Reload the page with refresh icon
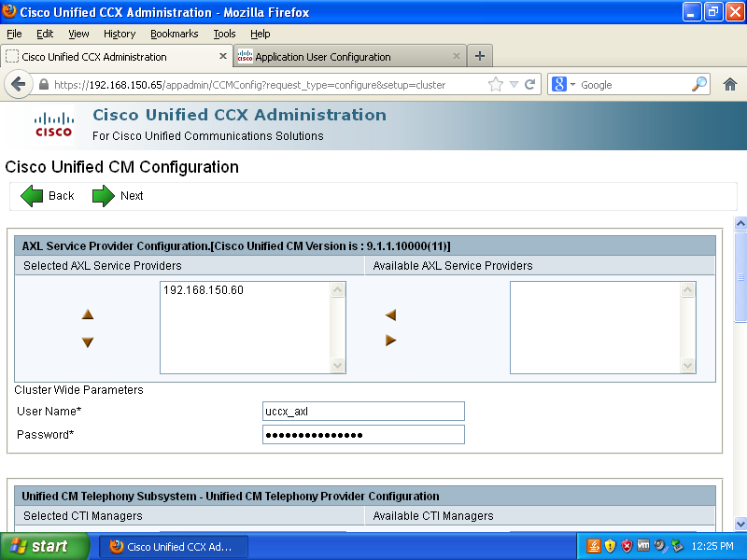Screen dimensions: 747x560 tap(529, 85)
